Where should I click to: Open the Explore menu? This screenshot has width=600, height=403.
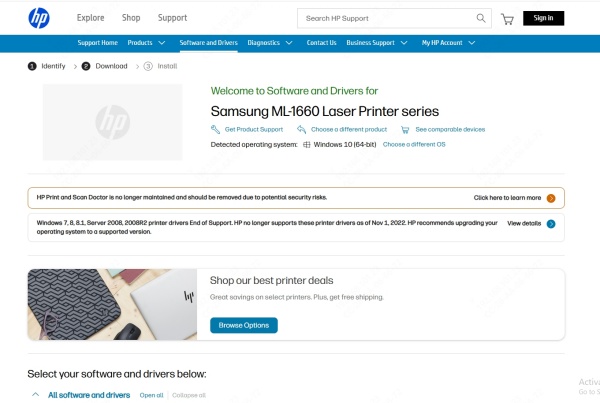point(90,18)
